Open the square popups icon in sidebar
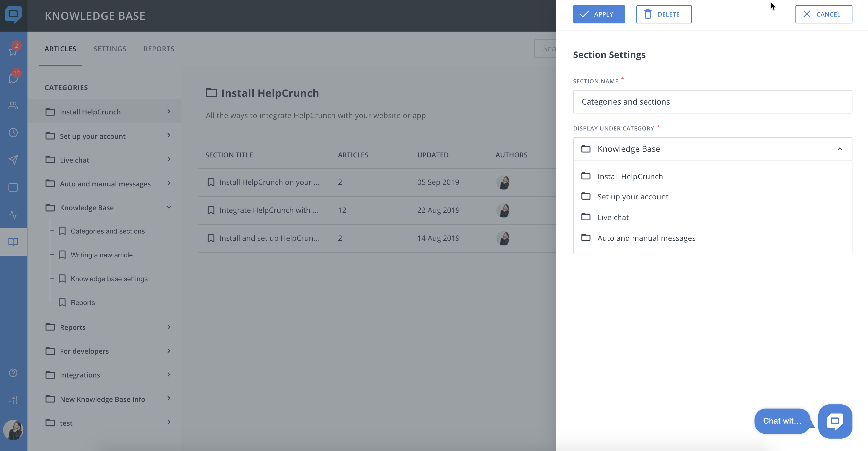The image size is (868, 451). (13, 187)
